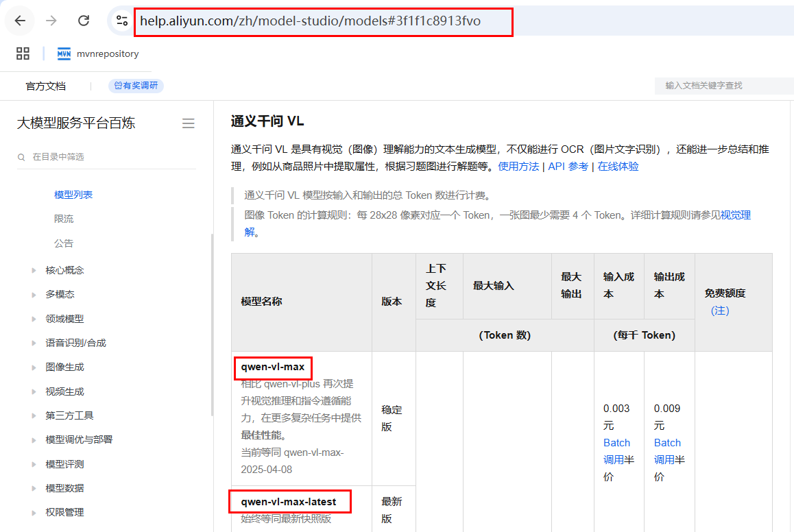This screenshot has height=532, width=794.
Task: Open the 限流 sidebar item
Action: click(x=64, y=219)
